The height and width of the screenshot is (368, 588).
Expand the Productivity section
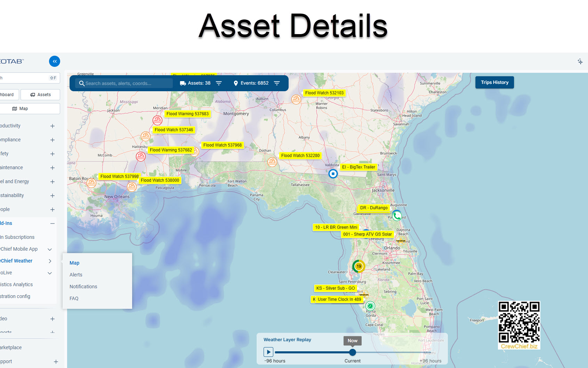pyautogui.click(x=53, y=126)
